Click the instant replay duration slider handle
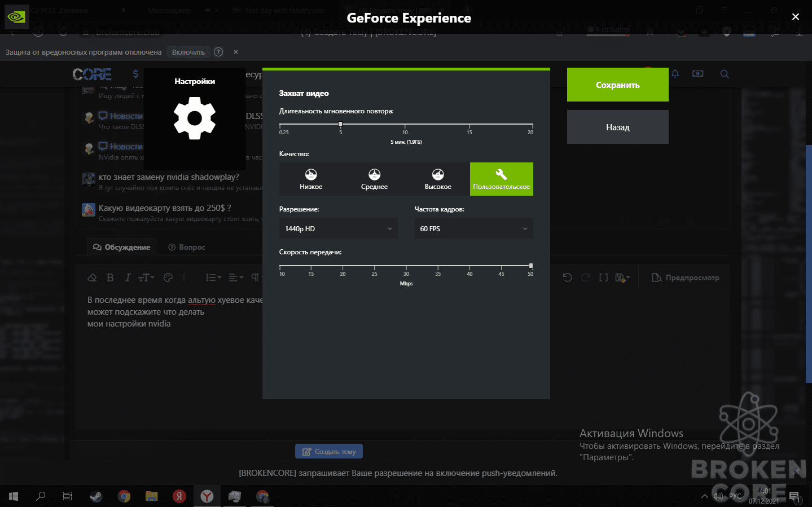Image resolution: width=812 pixels, height=507 pixels. 340,124
